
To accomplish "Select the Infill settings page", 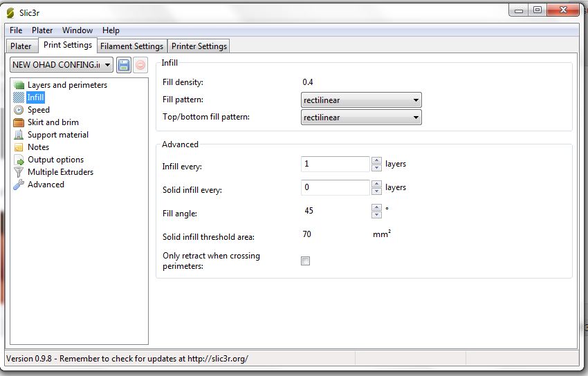I will (x=35, y=97).
